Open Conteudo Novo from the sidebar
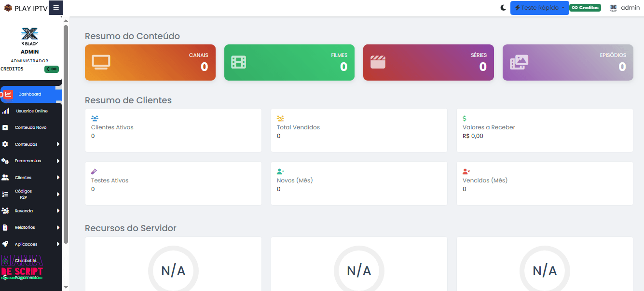Image resolution: width=644 pixels, height=291 pixels. 31,127
